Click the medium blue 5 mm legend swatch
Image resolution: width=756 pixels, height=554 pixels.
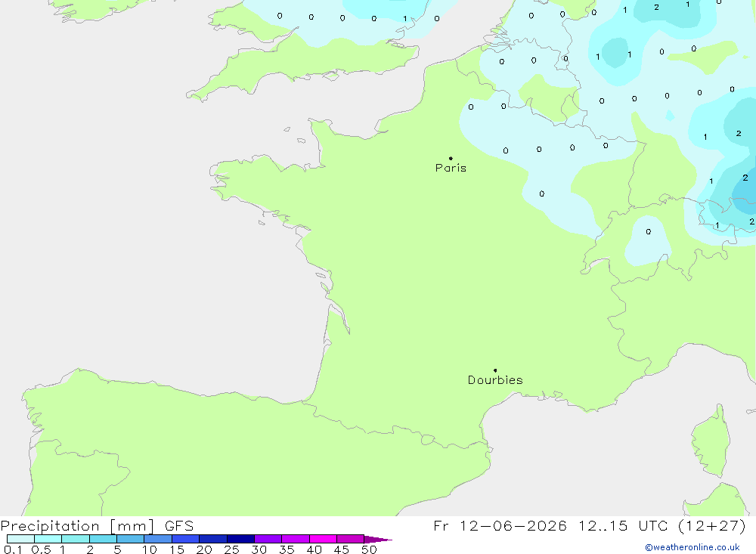click(131, 539)
